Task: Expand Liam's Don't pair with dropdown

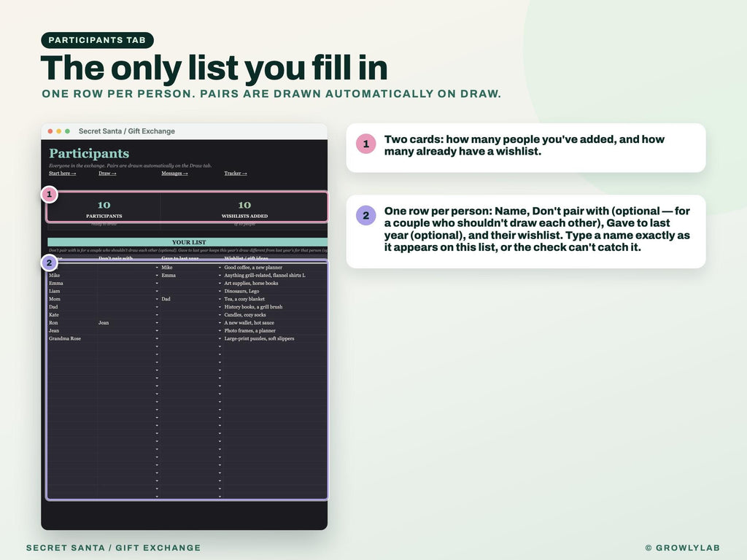Action: tap(157, 291)
